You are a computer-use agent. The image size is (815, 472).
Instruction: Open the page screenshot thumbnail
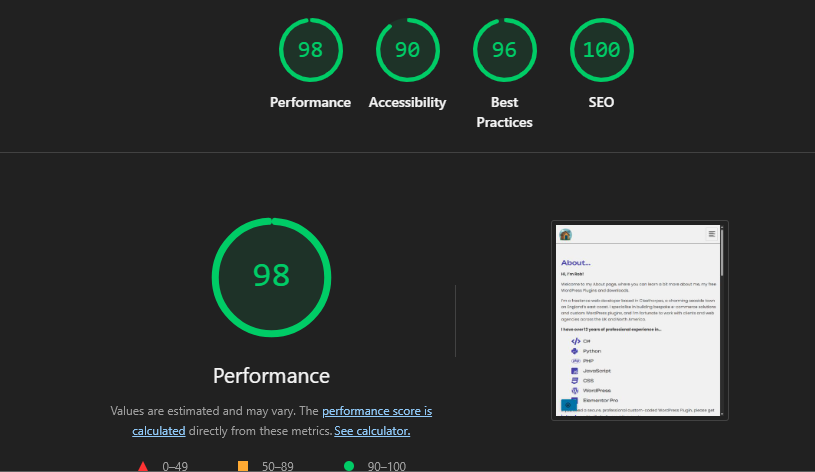click(639, 320)
